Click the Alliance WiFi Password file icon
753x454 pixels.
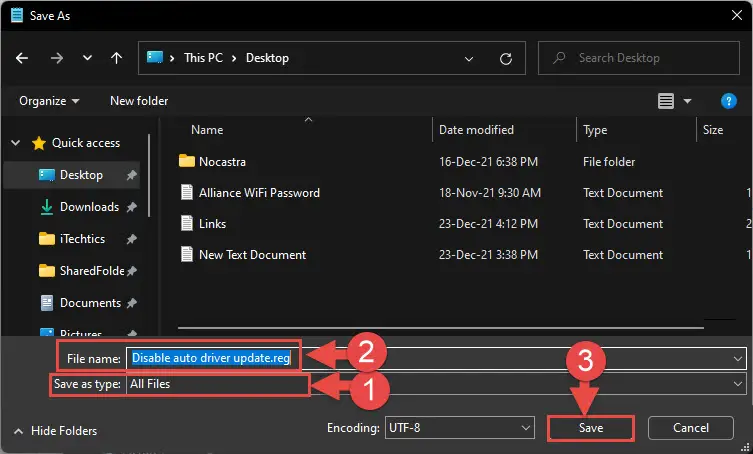point(187,192)
